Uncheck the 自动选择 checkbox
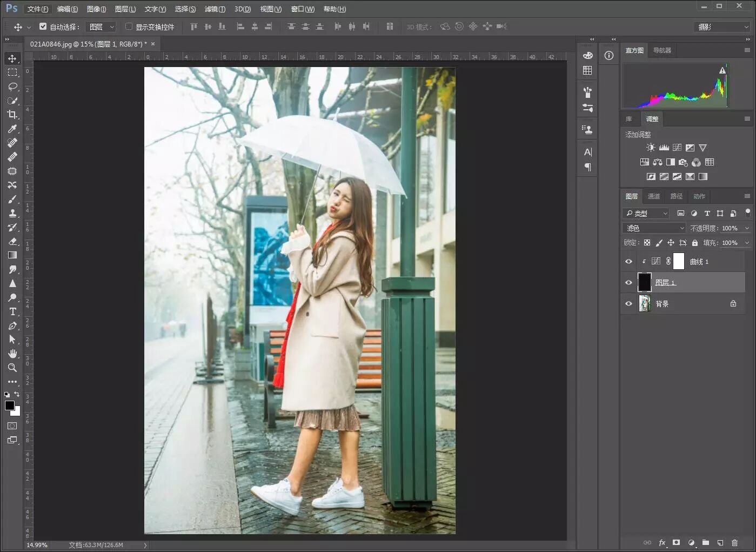This screenshot has height=552, width=756. click(43, 26)
